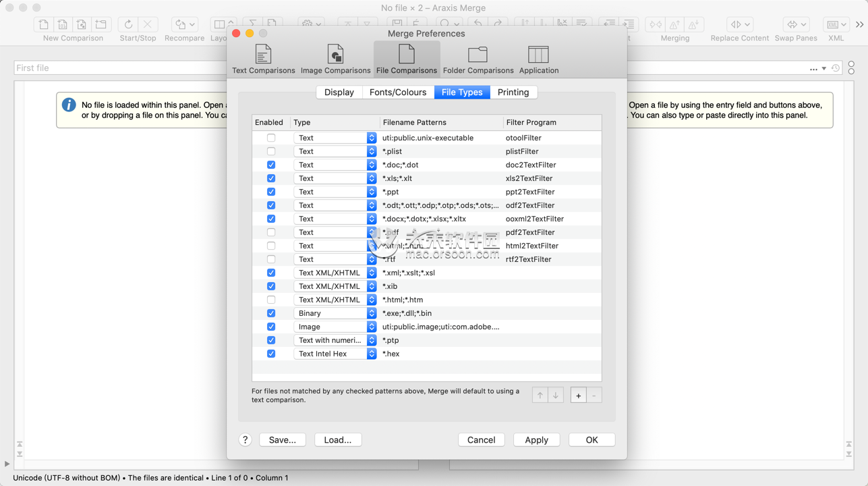Click the ellipsis browse button in file field

click(813, 68)
